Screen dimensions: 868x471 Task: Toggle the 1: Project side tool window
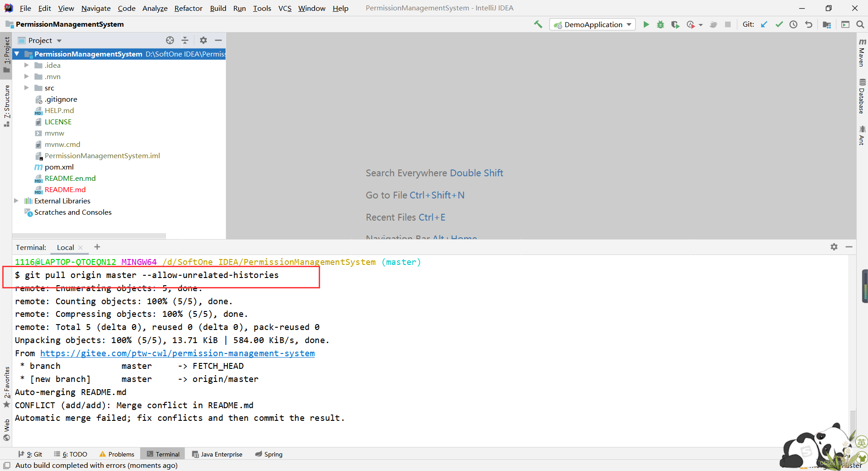[x=7, y=54]
